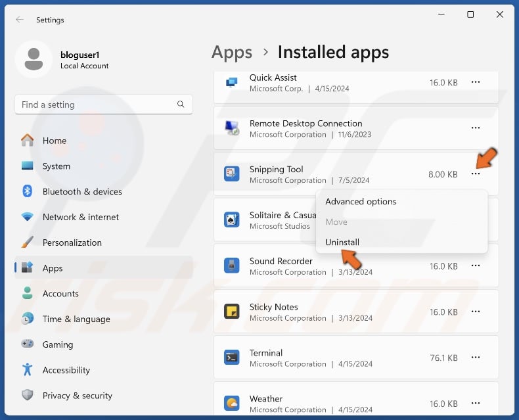This screenshot has height=420, width=519.
Task: Focus the Find a setting field
Action: pos(104,105)
